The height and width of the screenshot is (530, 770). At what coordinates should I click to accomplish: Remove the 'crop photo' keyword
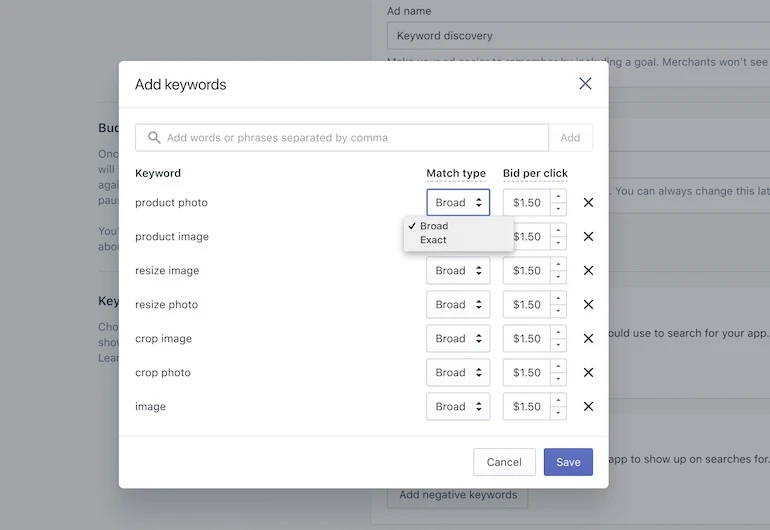tap(588, 372)
